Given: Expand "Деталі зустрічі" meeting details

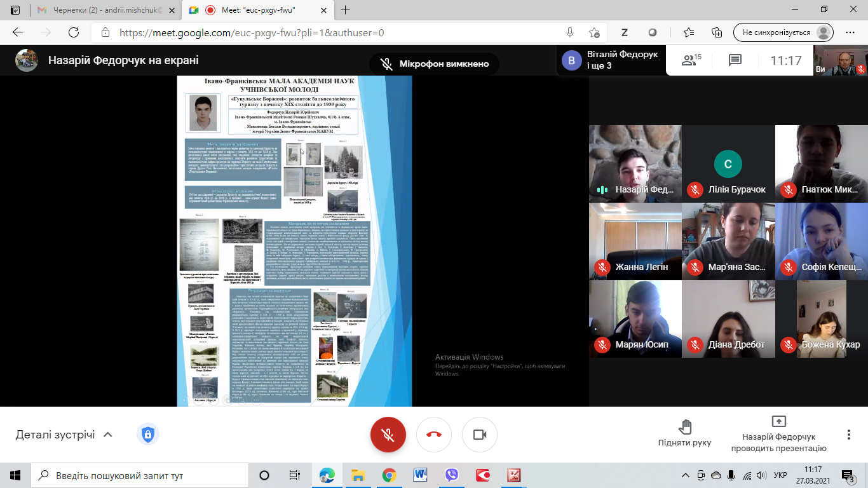Looking at the screenshot, I should (64, 435).
